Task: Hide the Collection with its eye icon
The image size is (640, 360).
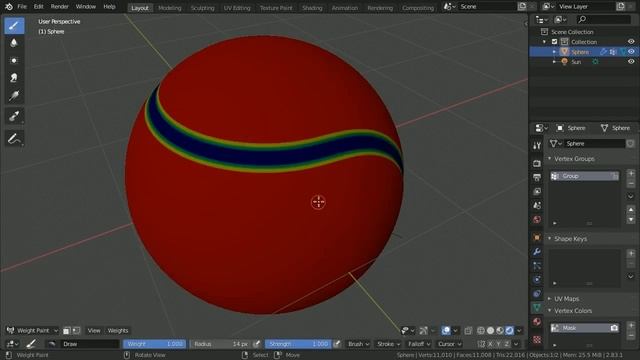Action: pos(631,42)
